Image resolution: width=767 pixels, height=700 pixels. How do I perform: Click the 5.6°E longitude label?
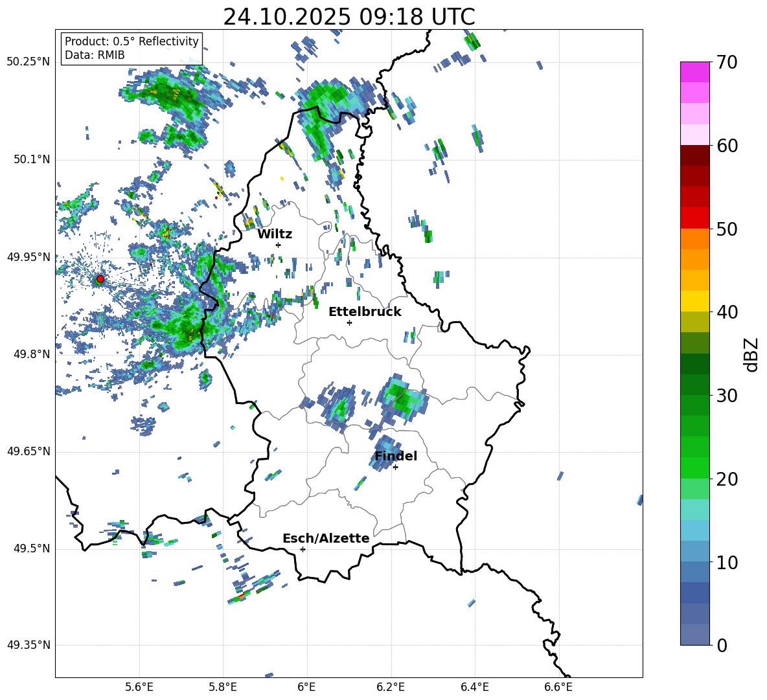tap(139, 687)
